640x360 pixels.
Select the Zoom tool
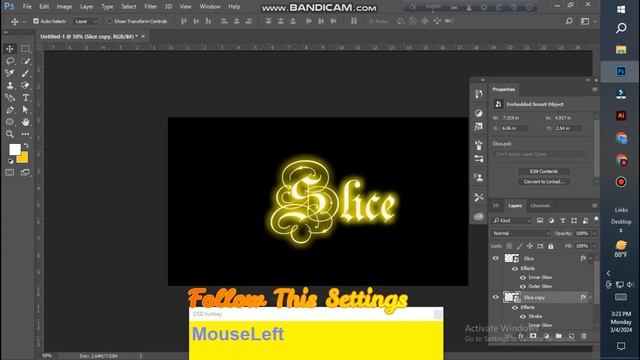pos(10,134)
